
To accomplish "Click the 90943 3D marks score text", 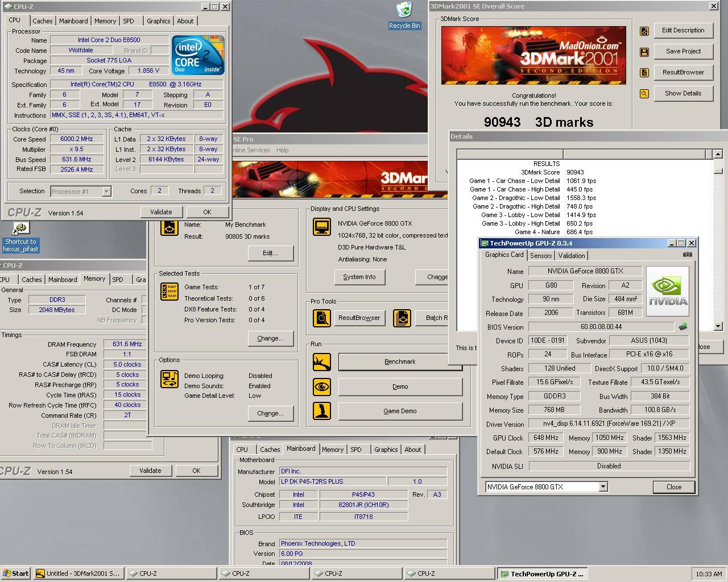I will (538, 122).
